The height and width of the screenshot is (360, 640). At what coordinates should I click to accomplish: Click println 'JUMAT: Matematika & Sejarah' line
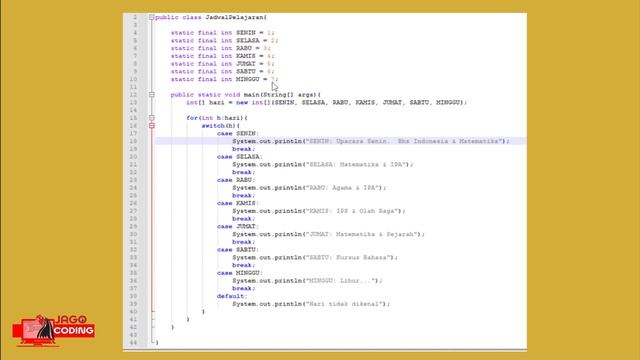[329, 234]
